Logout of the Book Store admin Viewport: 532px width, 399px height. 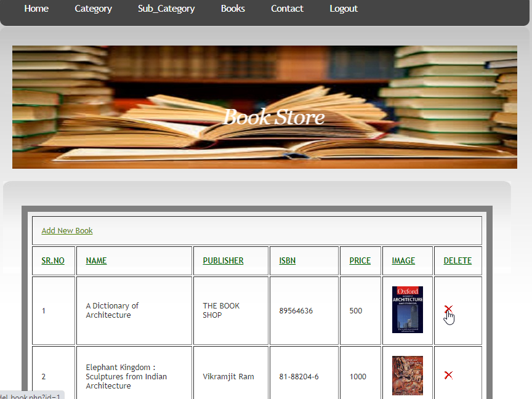[344, 9]
